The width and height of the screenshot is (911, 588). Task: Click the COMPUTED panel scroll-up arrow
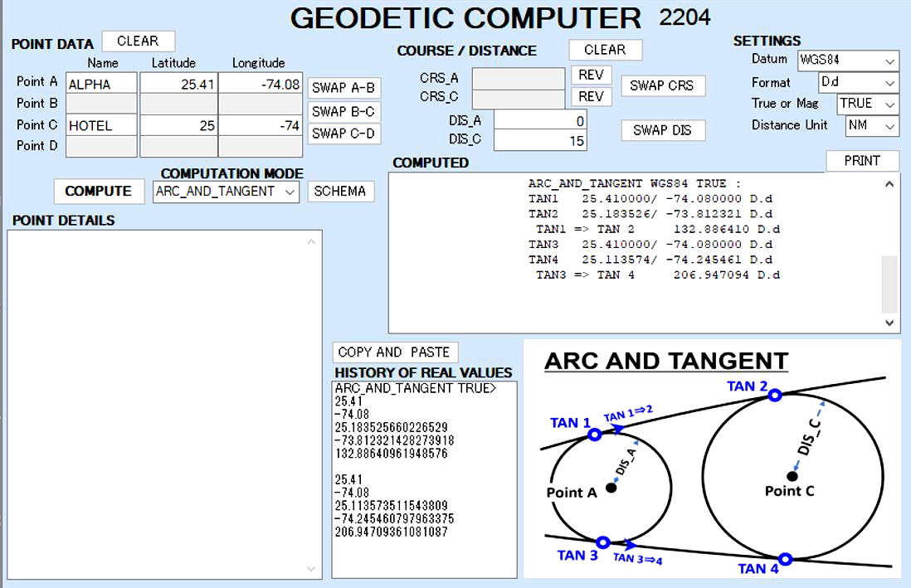(889, 183)
